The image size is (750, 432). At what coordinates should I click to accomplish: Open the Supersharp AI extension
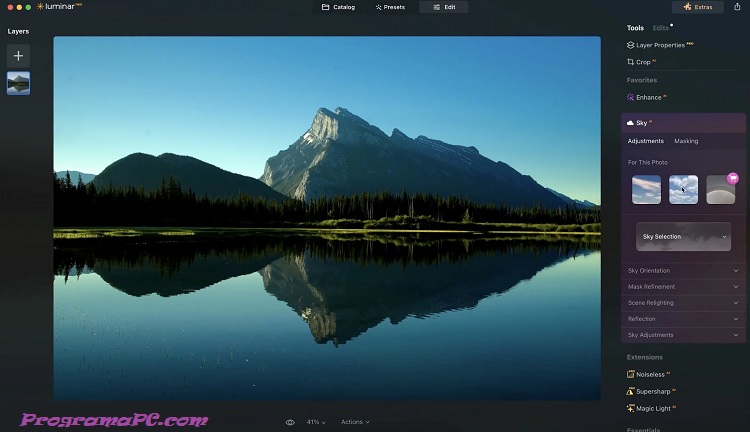click(x=654, y=391)
